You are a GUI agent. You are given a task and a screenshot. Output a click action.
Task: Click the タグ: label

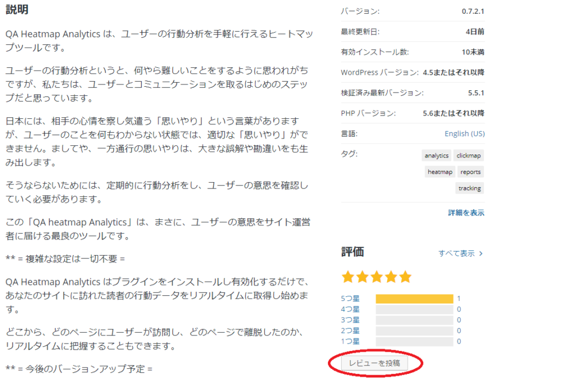pos(349,154)
